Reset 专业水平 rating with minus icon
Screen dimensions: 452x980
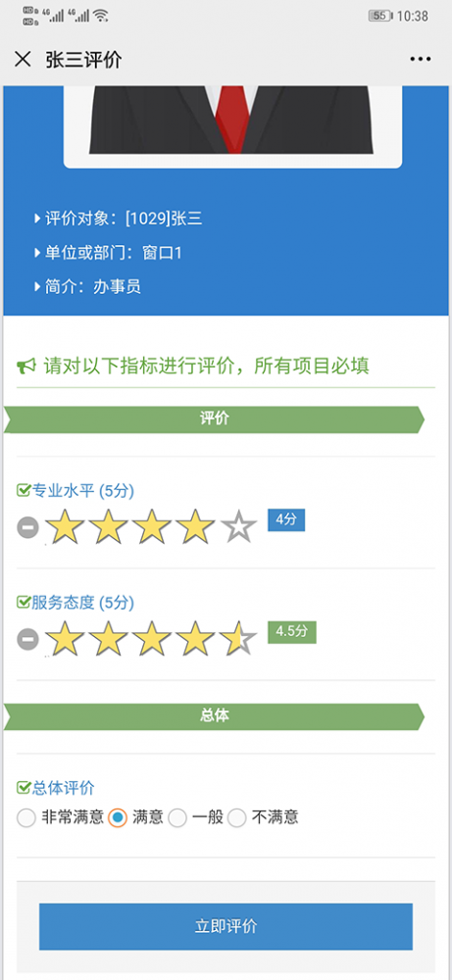click(27, 527)
